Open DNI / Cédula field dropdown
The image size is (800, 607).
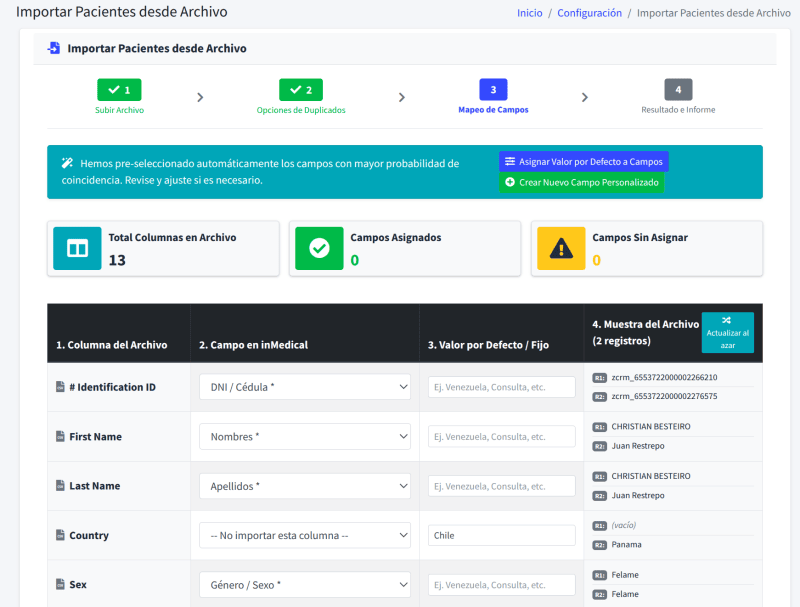305,387
